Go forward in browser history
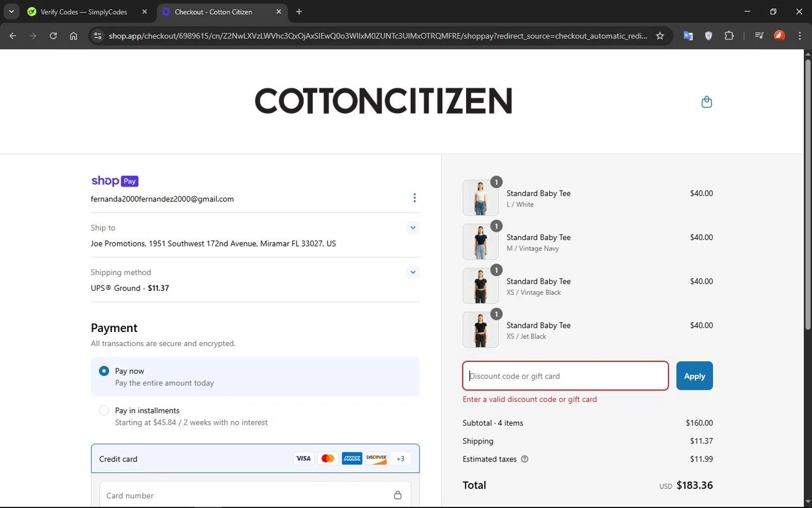The height and width of the screenshot is (508, 812). (x=33, y=36)
